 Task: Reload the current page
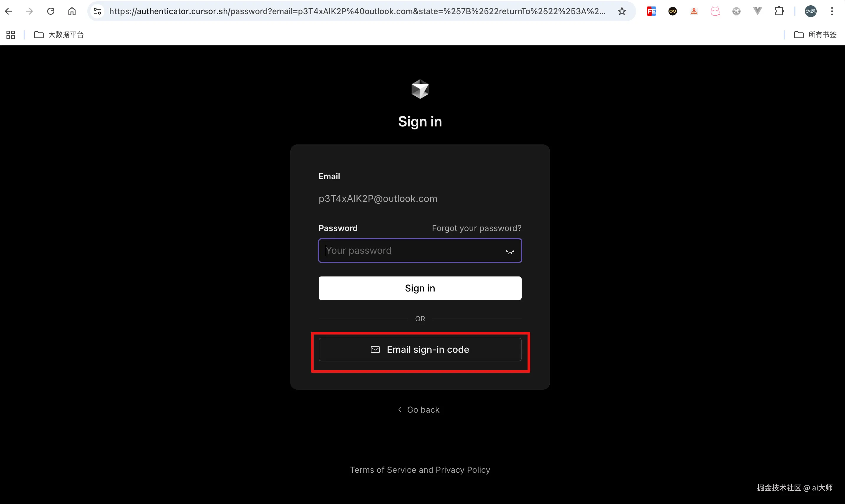tap(51, 11)
